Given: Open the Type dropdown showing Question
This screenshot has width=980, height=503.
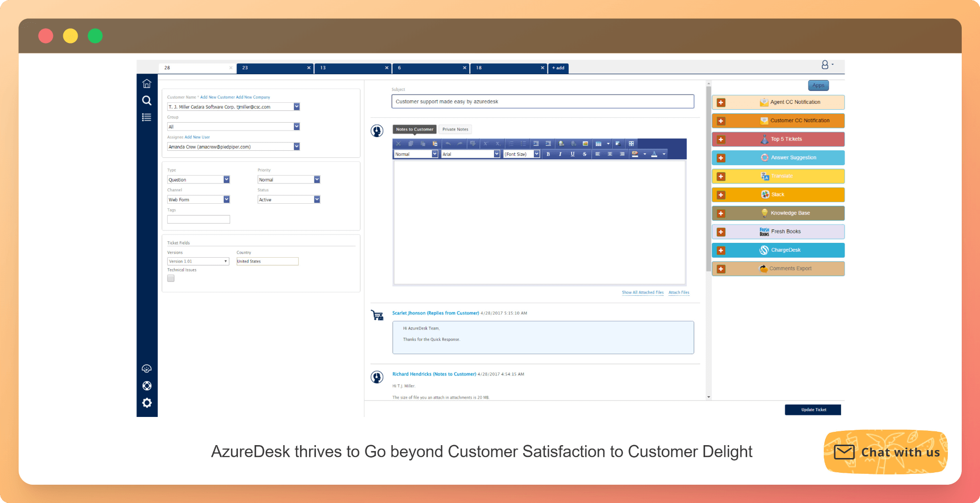Looking at the screenshot, I should 226,179.
